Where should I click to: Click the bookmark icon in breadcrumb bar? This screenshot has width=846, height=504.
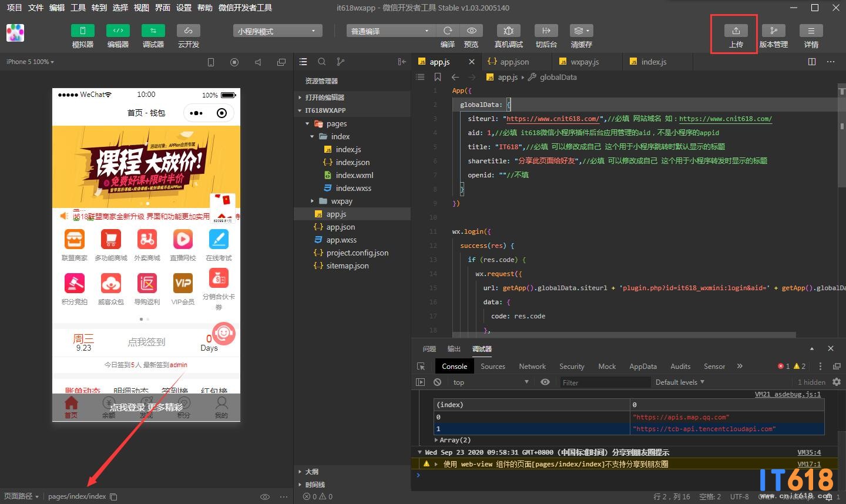pyautogui.click(x=438, y=77)
